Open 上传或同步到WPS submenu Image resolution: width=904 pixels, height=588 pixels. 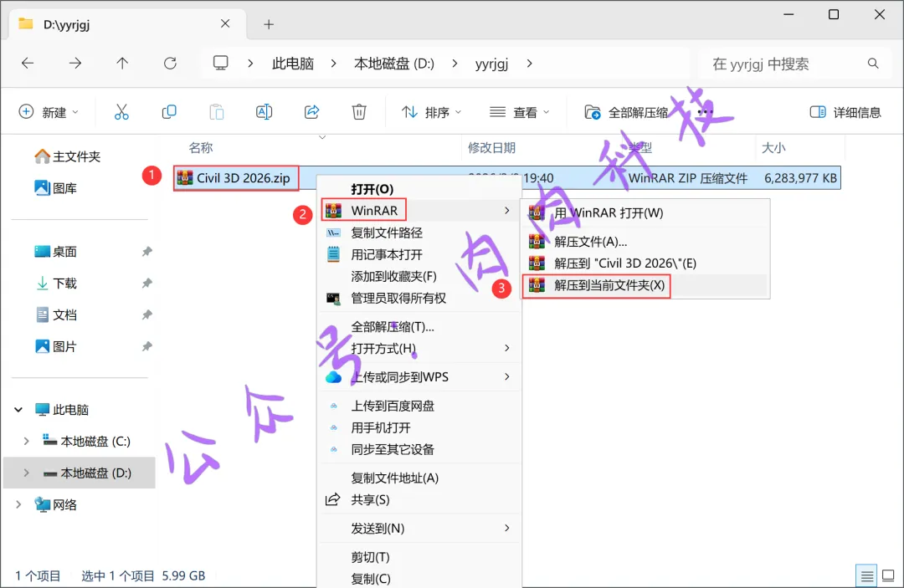(x=419, y=377)
